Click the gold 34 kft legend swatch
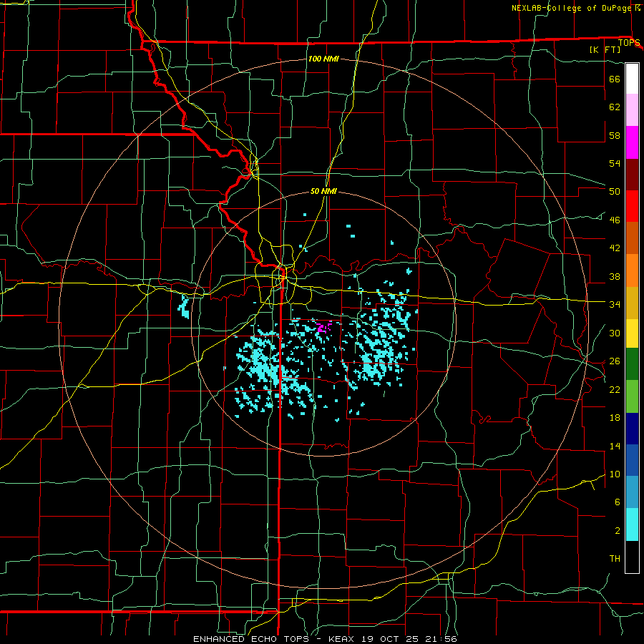 (x=632, y=302)
